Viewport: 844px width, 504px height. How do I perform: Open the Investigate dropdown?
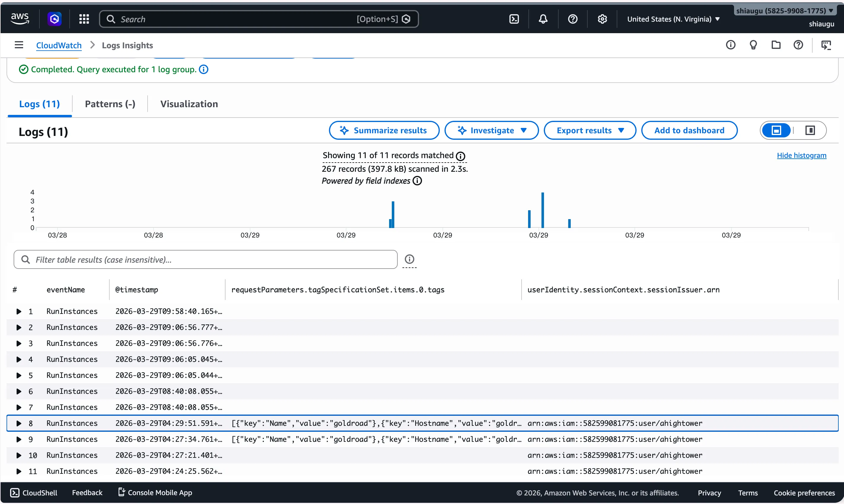(x=491, y=130)
